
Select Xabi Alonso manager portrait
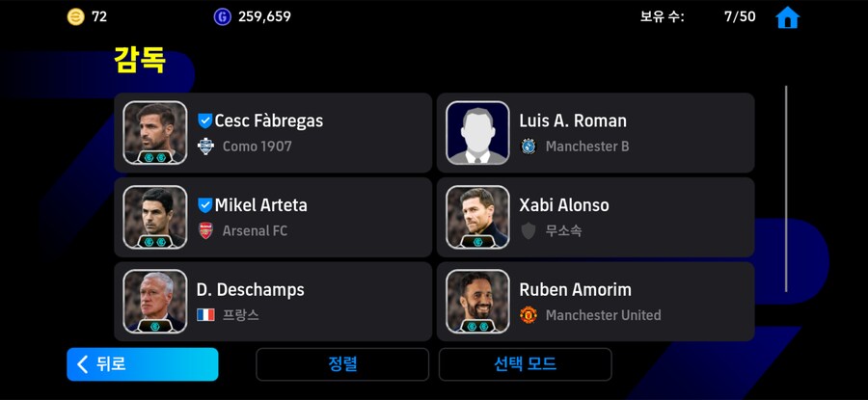[477, 217]
